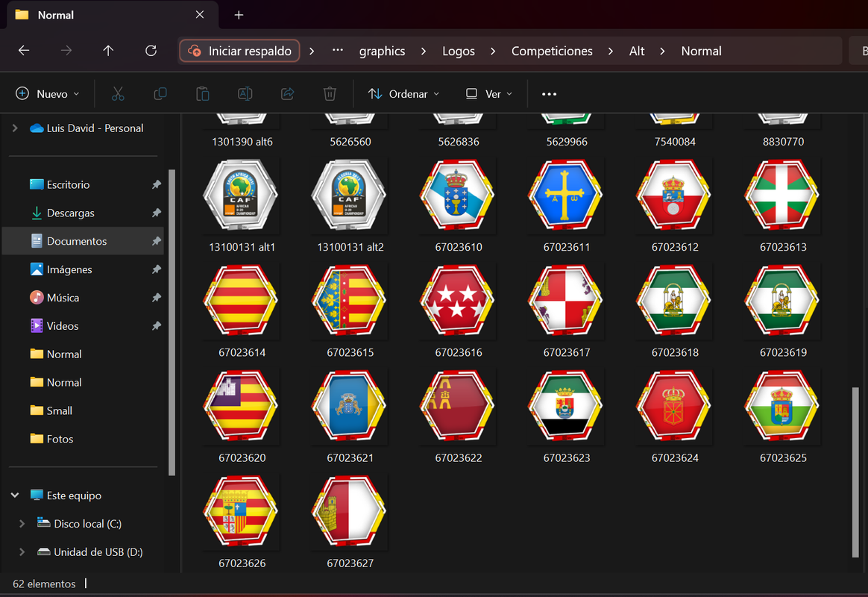Click the Delete trash icon

tap(330, 94)
